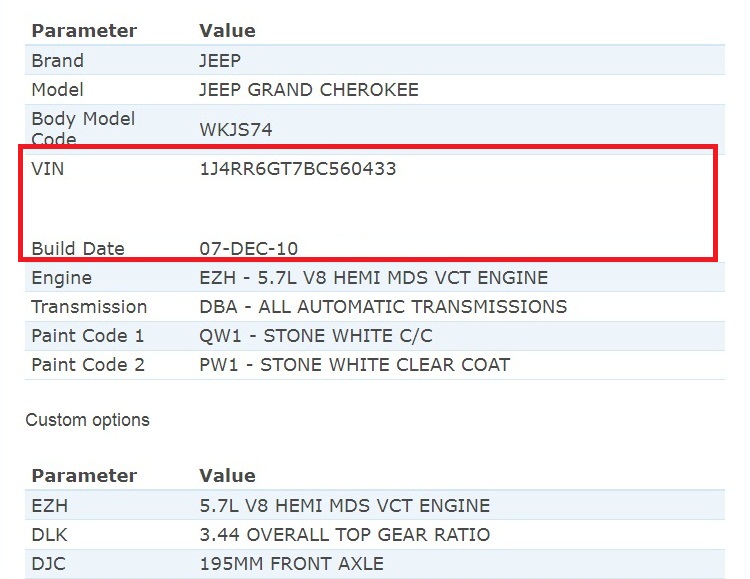
Task: Click the QW1 paint code value
Action: tap(316, 336)
